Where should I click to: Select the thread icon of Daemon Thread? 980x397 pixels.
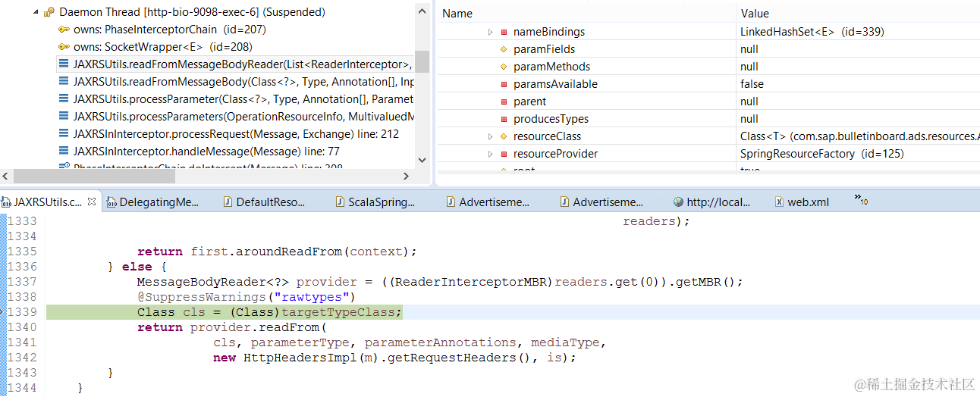point(49,12)
